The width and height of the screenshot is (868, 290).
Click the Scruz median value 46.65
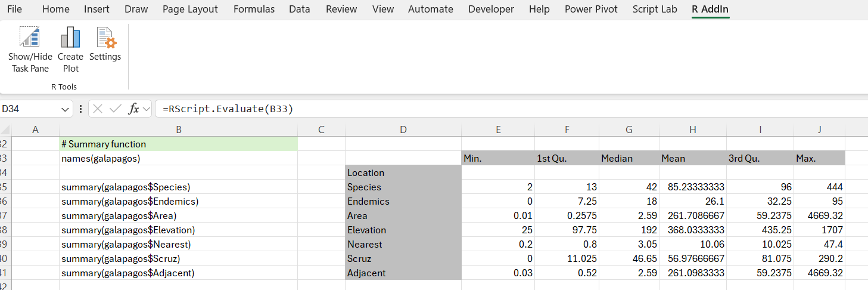[x=629, y=258]
